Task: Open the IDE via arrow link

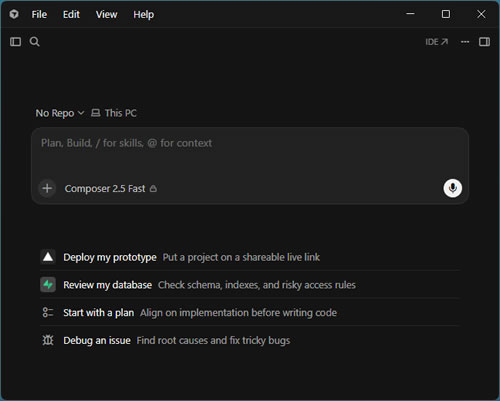Action: click(x=436, y=42)
